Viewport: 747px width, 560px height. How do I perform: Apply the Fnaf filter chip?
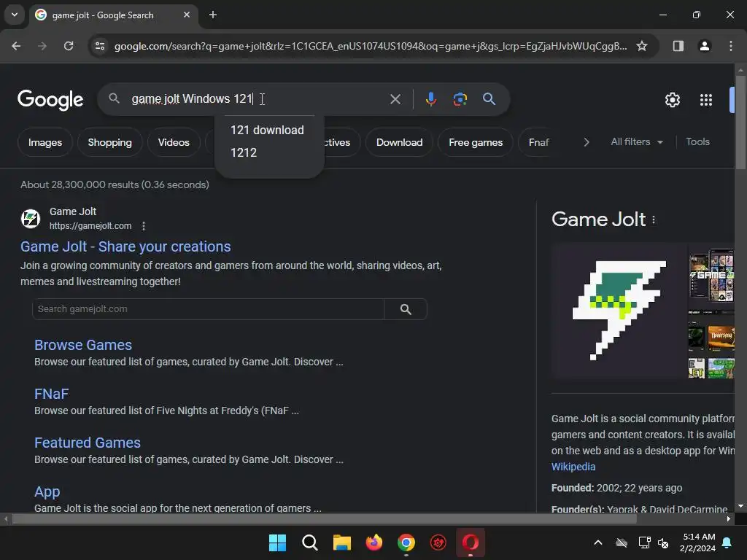[x=539, y=142]
